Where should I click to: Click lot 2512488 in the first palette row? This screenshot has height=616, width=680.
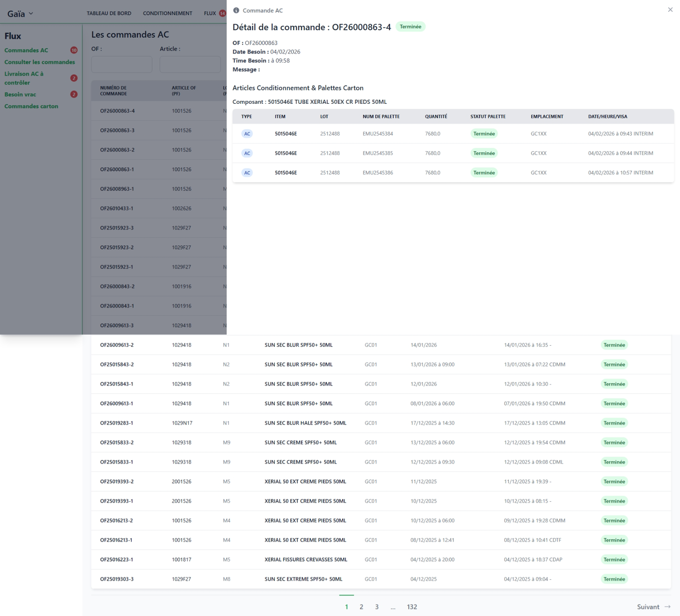point(330,134)
